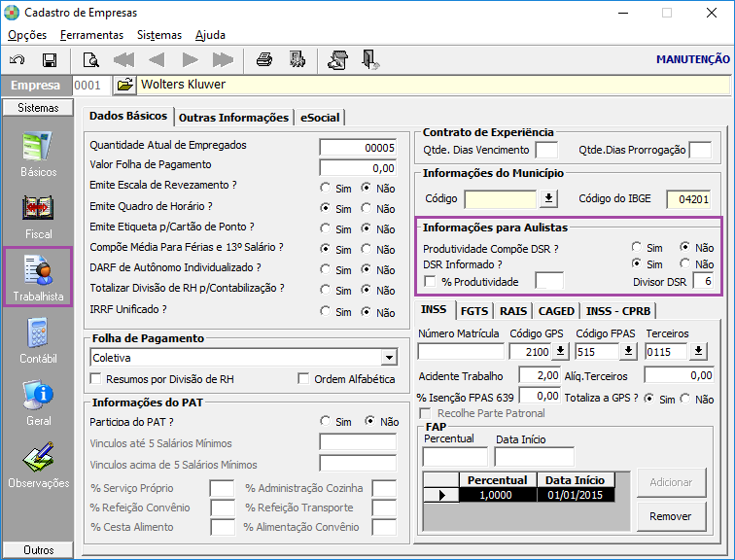The height and width of the screenshot is (560, 735).
Task: Open the município Código lookup arrow
Action: [x=548, y=199]
